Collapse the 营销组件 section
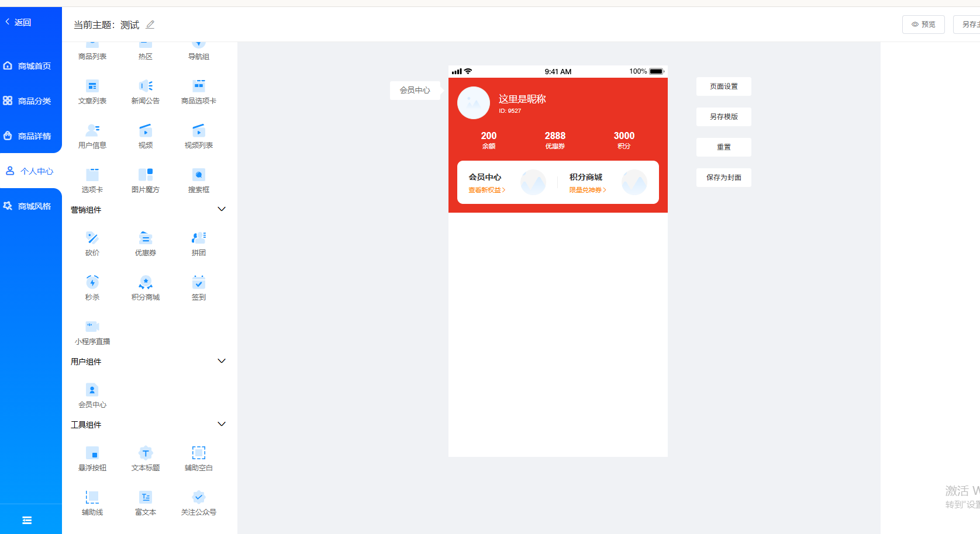The image size is (980, 534). (x=222, y=209)
